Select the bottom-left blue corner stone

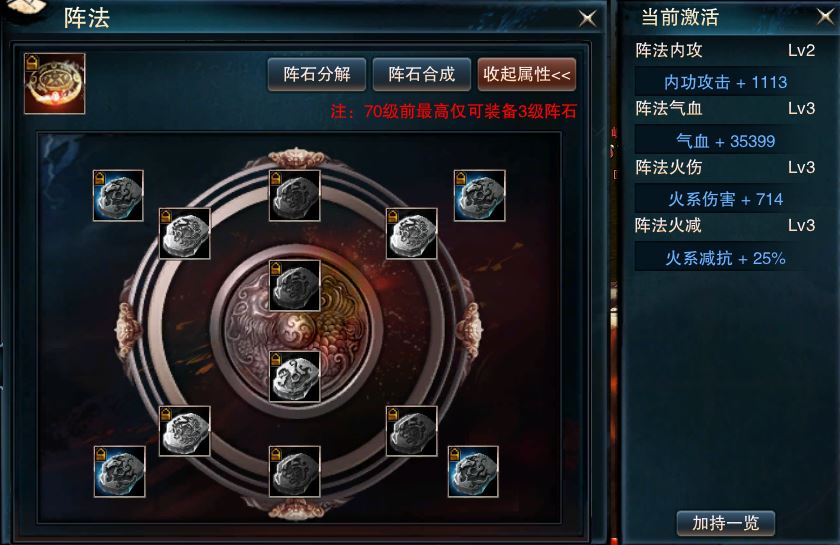(x=119, y=472)
